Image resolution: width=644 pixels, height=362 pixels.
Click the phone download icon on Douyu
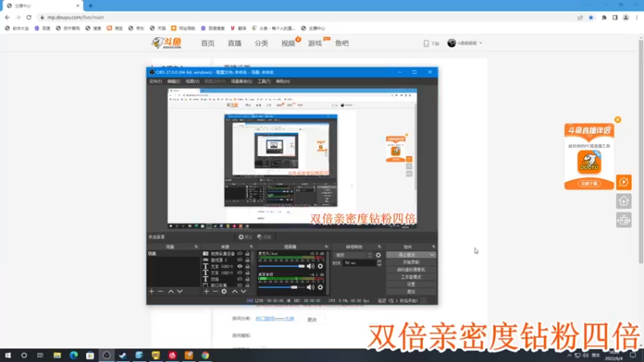coord(427,43)
